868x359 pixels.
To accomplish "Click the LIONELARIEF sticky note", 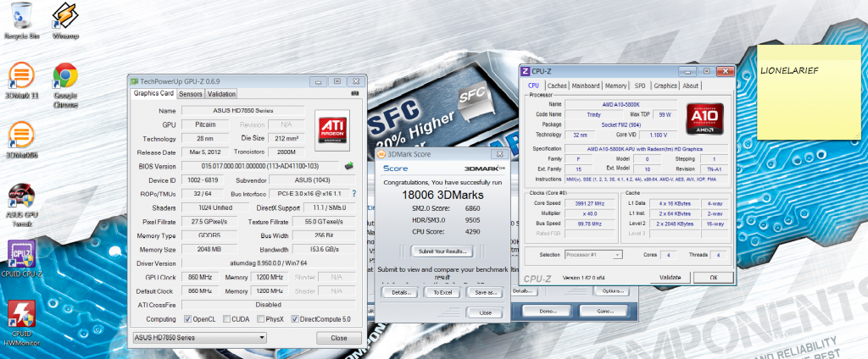I will 809,92.
